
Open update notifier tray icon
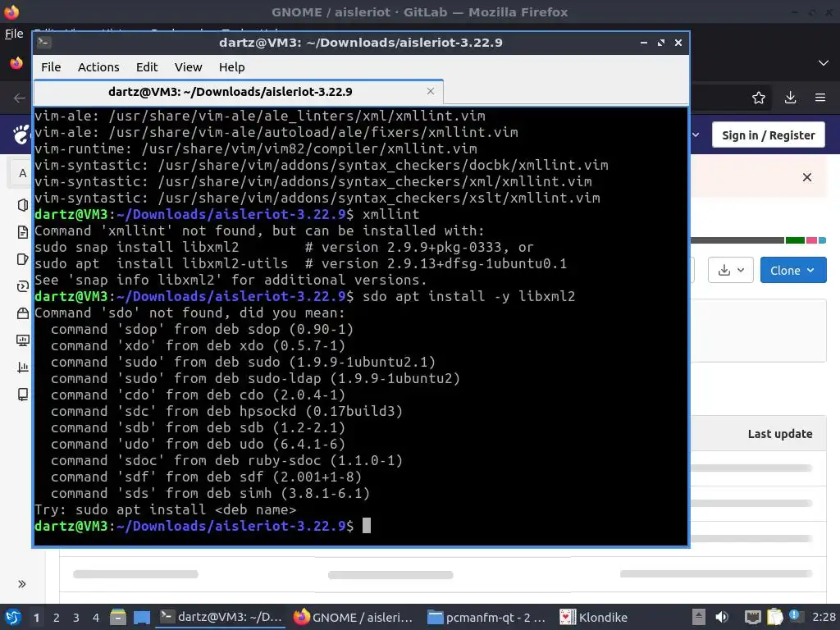pos(795,616)
